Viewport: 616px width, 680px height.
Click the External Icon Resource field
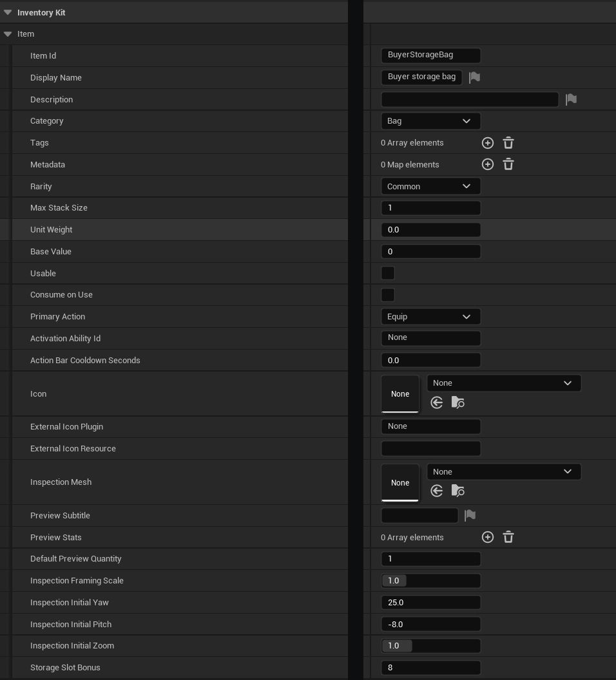tap(431, 448)
